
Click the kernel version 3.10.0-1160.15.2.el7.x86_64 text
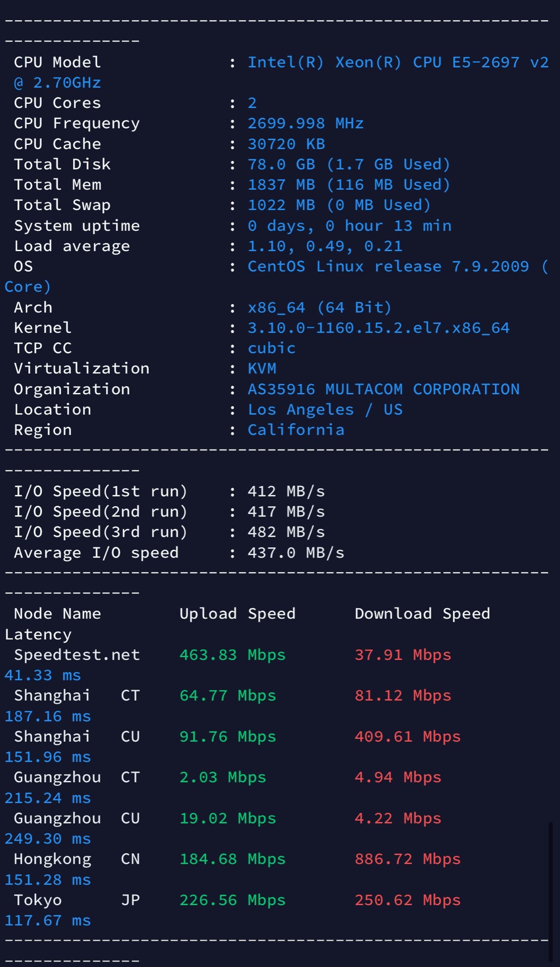pos(378,328)
